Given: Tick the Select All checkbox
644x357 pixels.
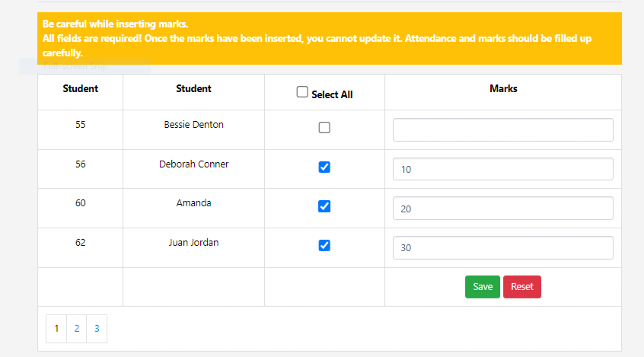Looking at the screenshot, I should (x=302, y=92).
